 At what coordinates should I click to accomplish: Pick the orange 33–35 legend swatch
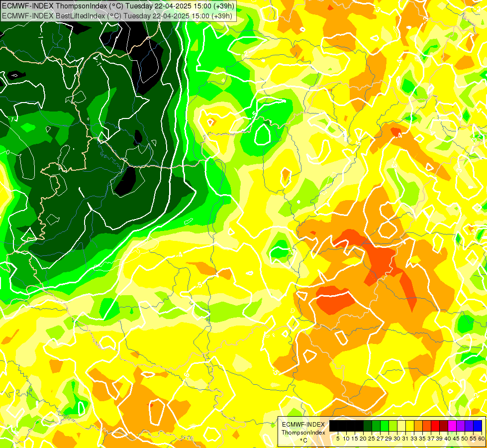418,426
